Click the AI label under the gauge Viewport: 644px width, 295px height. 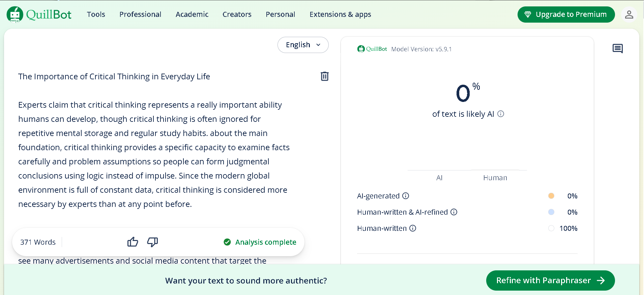pos(439,178)
